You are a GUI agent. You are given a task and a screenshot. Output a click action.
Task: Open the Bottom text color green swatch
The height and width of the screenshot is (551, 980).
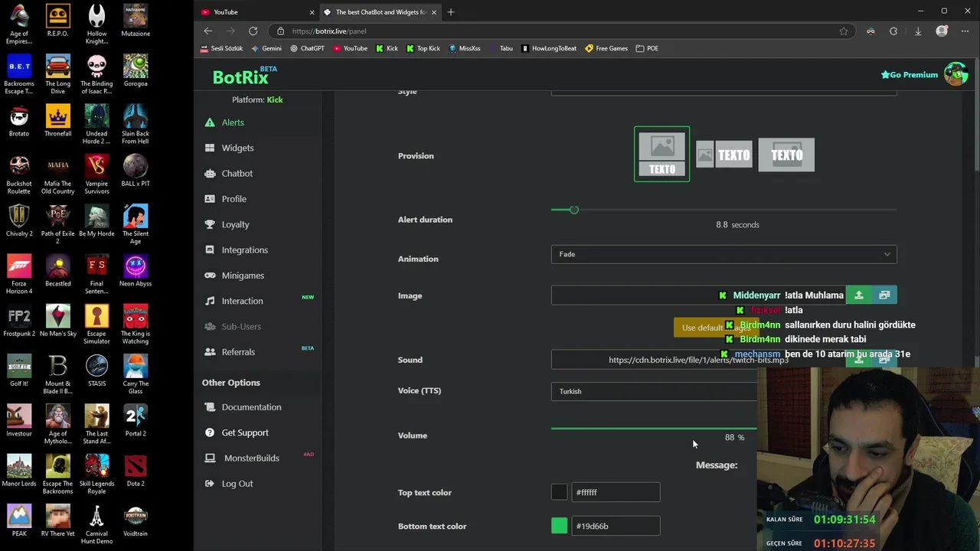(560, 526)
